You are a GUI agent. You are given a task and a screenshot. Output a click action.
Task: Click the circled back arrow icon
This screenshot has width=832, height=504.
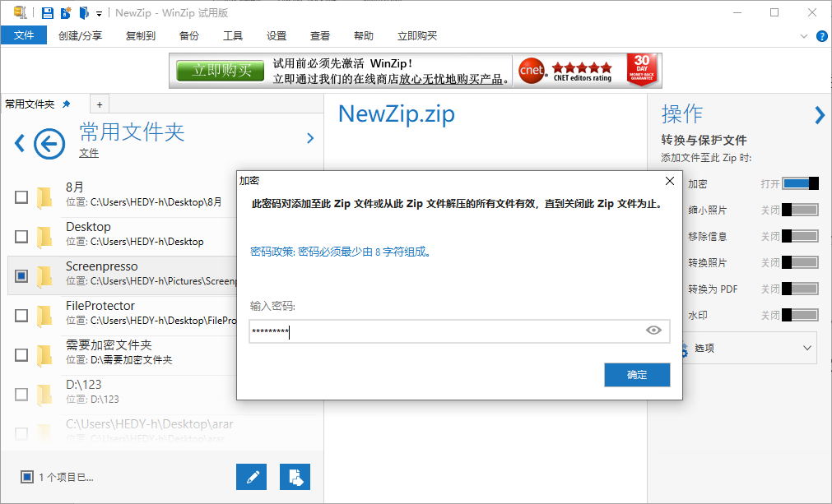[x=49, y=144]
